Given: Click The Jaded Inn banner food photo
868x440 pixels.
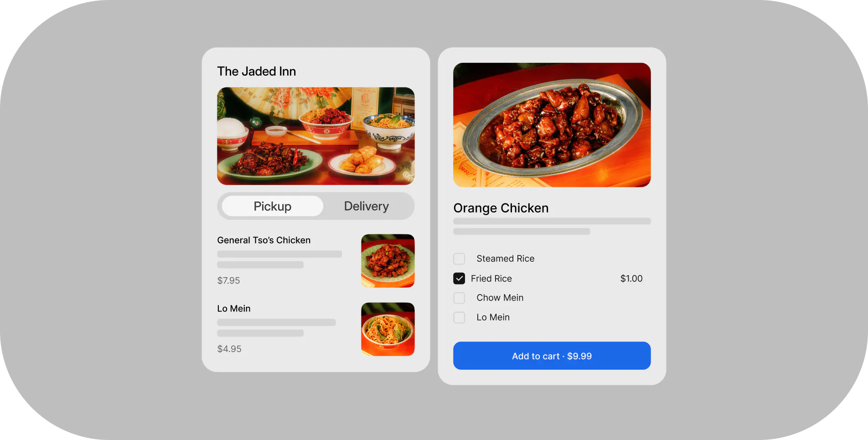Looking at the screenshot, I should tap(315, 136).
